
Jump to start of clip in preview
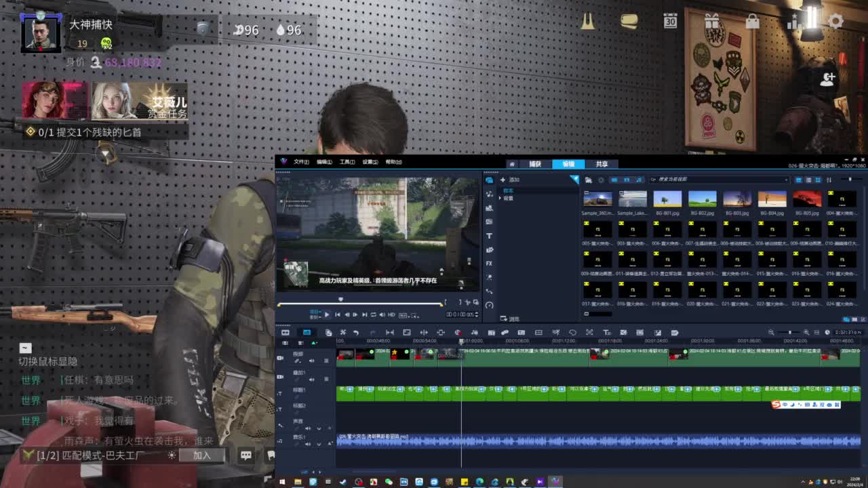pyautogui.click(x=337, y=314)
